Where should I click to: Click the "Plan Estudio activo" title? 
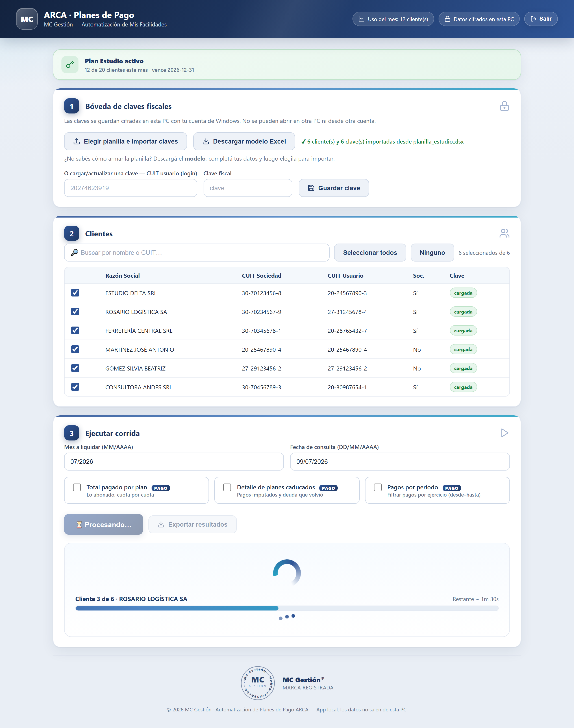114,61
